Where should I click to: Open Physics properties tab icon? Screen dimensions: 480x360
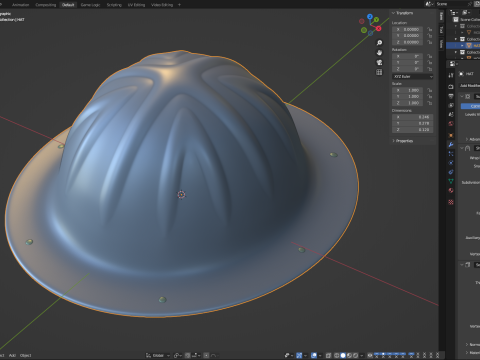tap(451, 163)
